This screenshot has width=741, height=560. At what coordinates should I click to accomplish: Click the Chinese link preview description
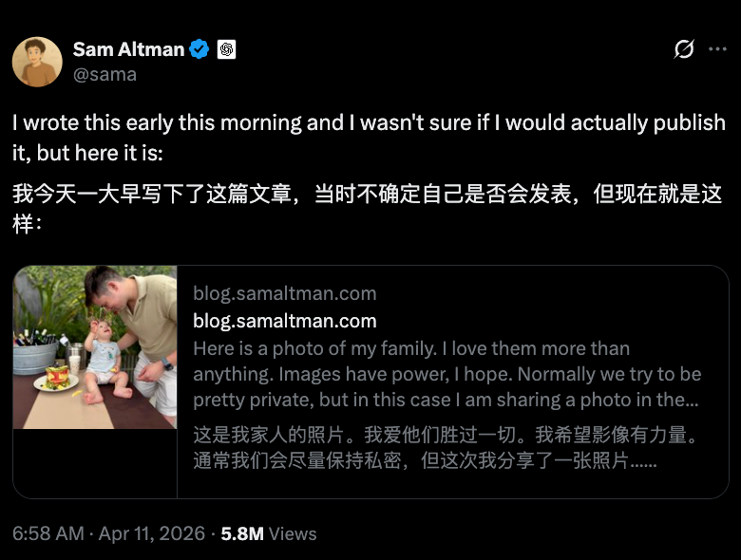[445, 450]
